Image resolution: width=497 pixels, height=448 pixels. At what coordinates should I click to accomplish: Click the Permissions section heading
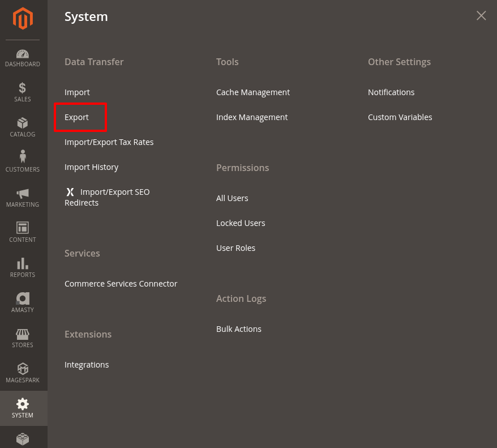[242, 168]
